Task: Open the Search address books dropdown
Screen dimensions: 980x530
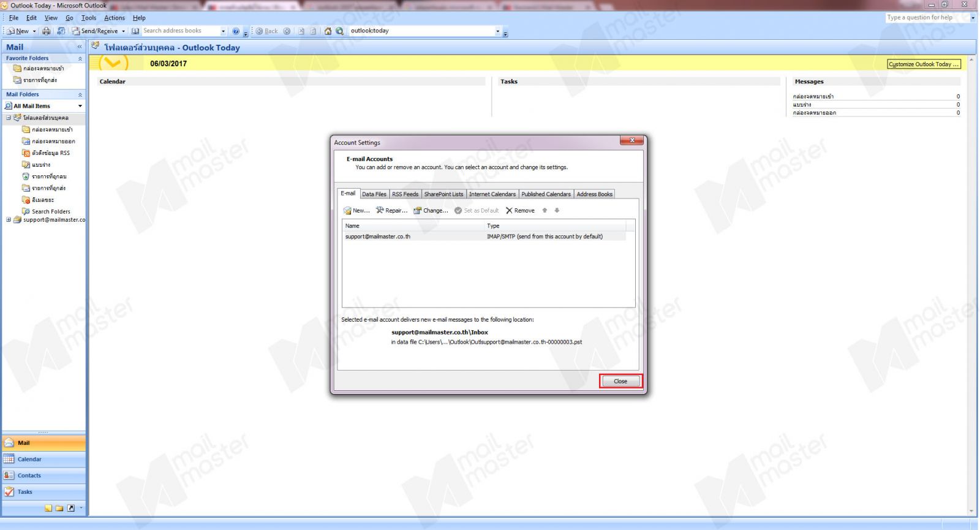Action: click(x=223, y=31)
